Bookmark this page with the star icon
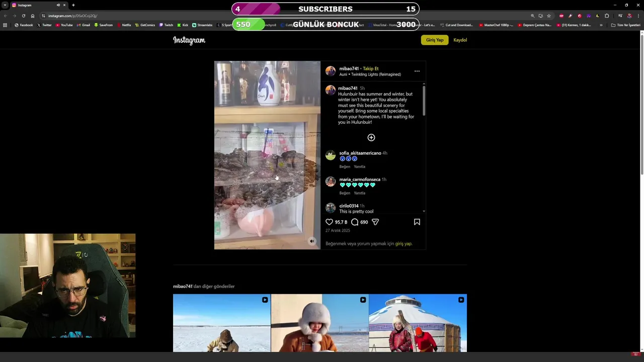The image size is (644, 362). [549, 16]
